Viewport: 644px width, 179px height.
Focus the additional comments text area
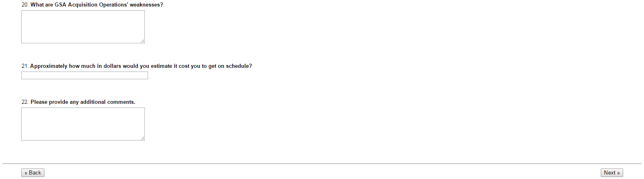pos(83,124)
